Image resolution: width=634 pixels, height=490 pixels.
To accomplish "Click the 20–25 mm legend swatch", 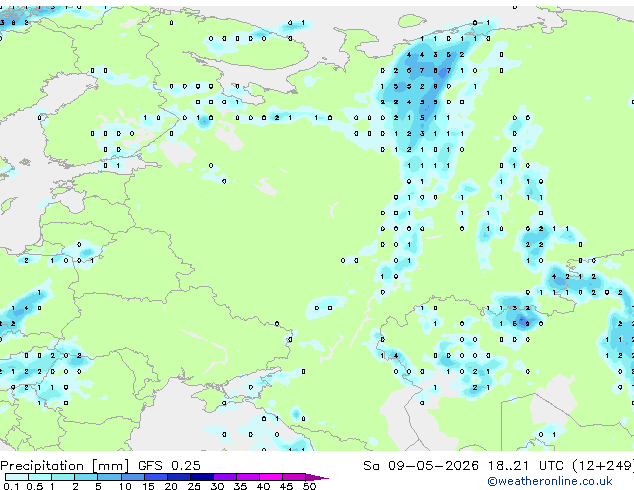I will 178,477.
